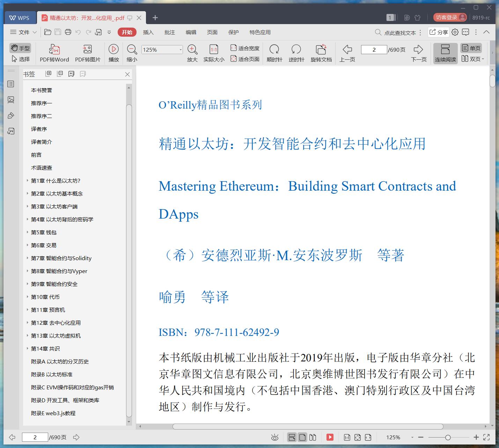Select the 批注 ribbon tab
The width and height of the screenshot is (499, 448).
(169, 32)
